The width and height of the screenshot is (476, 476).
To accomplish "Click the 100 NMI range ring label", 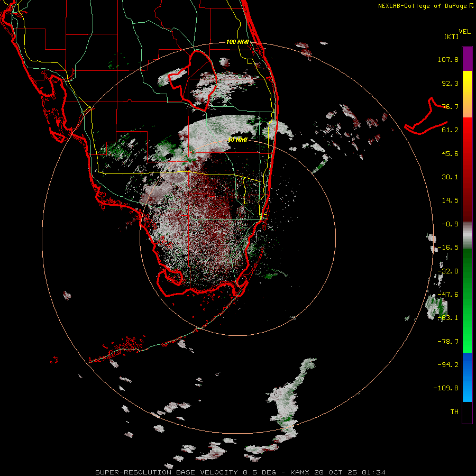I will 237,42.
